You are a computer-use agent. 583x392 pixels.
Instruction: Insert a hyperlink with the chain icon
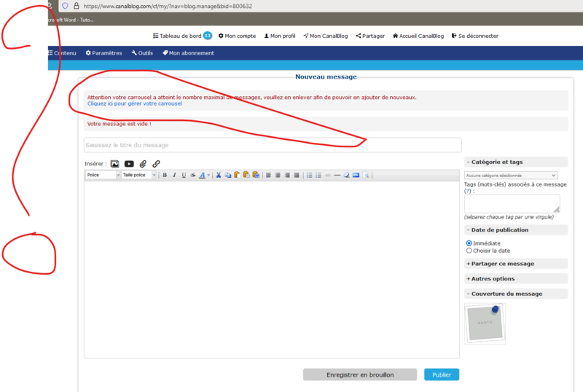click(x=156, y=164)
